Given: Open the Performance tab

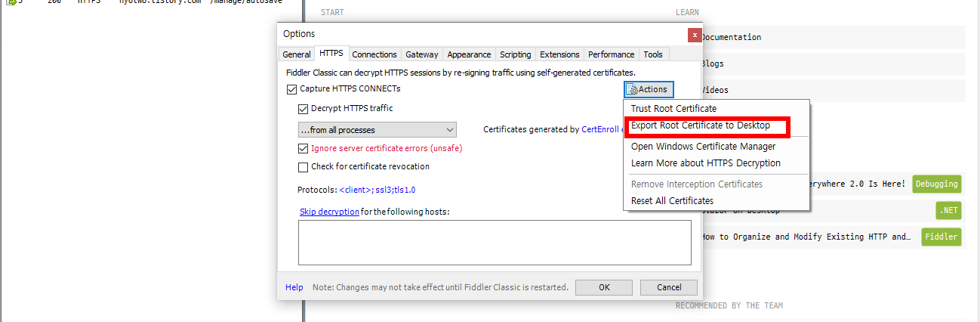Looking at the screenshot, I should (x=612, y=54).
